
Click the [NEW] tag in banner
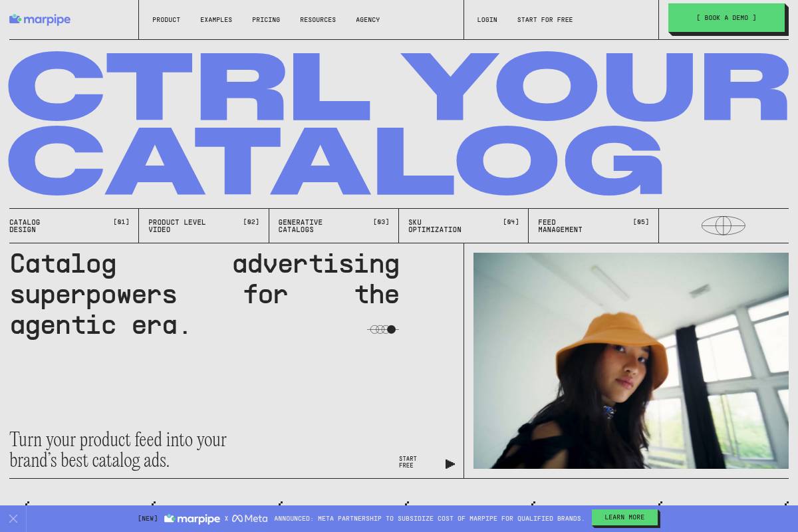pyautogui.click(x=148, y=519)
